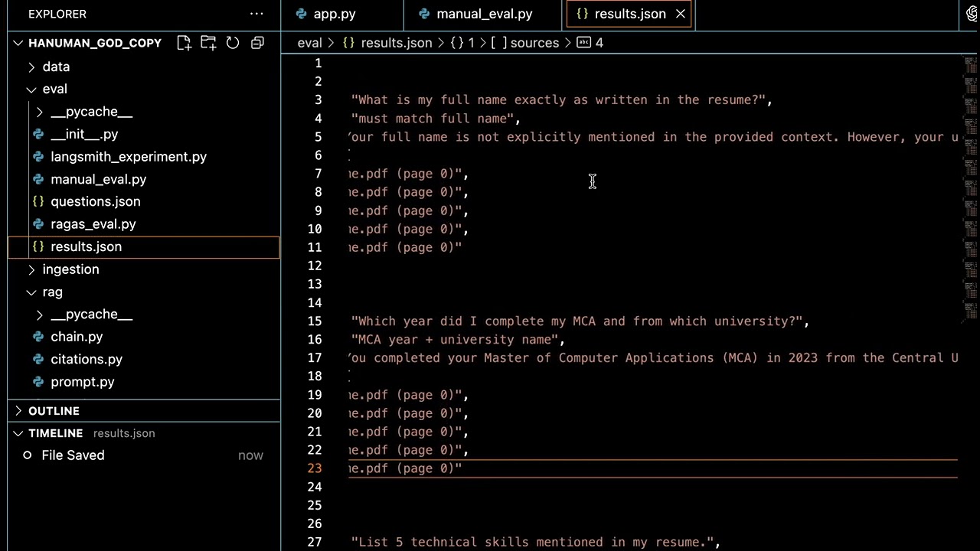The height and width of the screenshot is (551, 980).
Task: Click the Python icon beside prompt.py
Action: pyautogui.click(x=38, y=382)
